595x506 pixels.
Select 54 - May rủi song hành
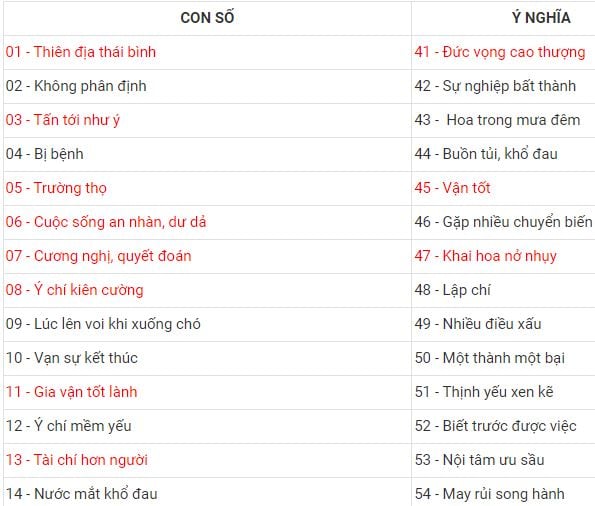coord(490,494)
